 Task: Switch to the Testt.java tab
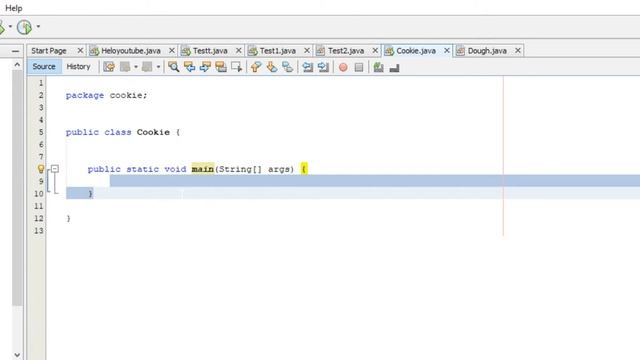click(210, 51)
